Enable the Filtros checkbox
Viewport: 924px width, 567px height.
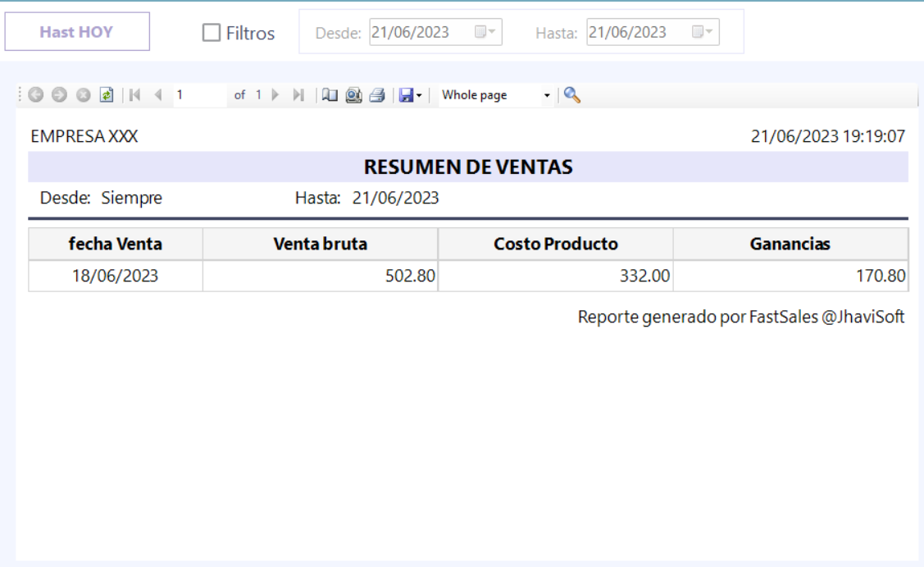pos(212,33)
